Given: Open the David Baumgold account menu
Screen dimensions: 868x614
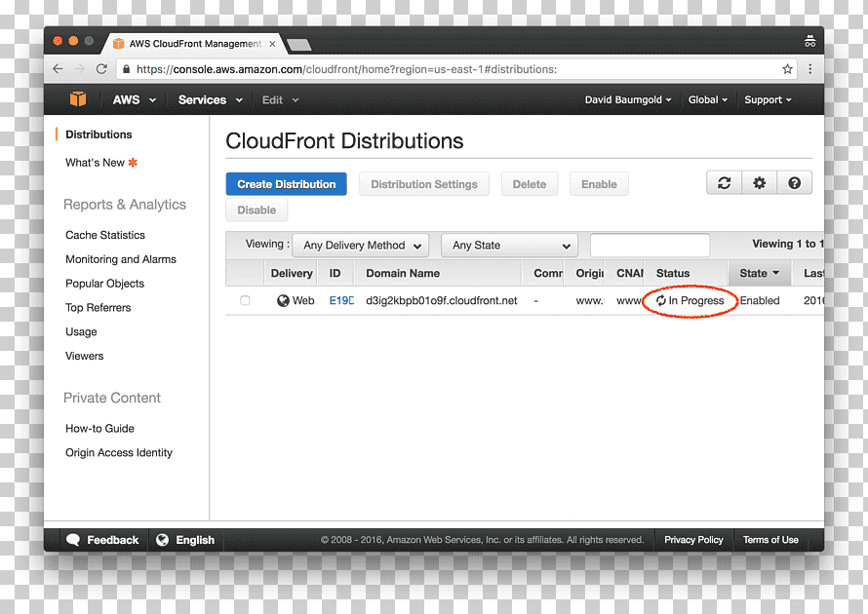Looking at the screenshot, I should (x=628, y=100).
